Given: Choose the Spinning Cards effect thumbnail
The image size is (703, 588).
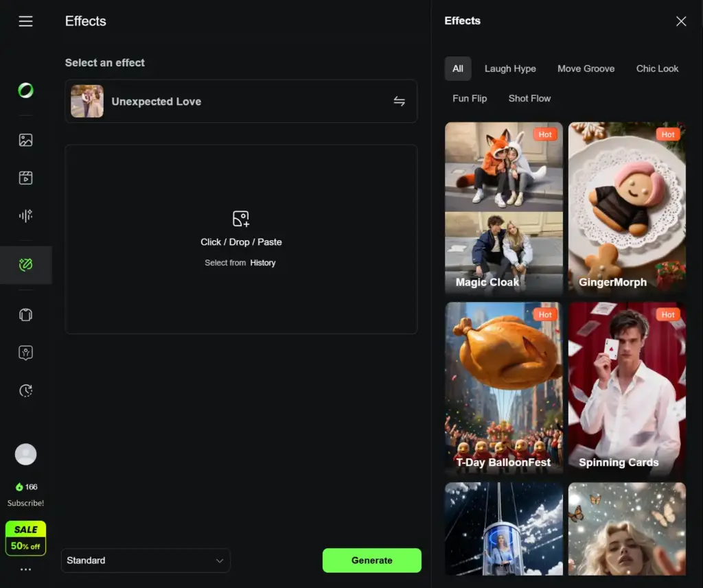Looking at the screenshot, I should tap(627, 388).
